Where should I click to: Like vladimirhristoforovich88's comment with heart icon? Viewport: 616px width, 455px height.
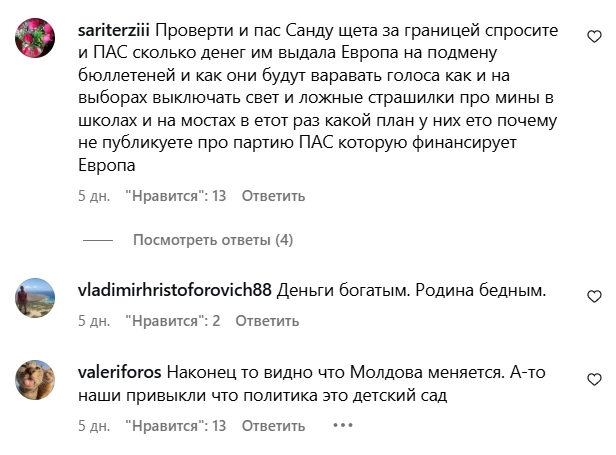[595, 297]
